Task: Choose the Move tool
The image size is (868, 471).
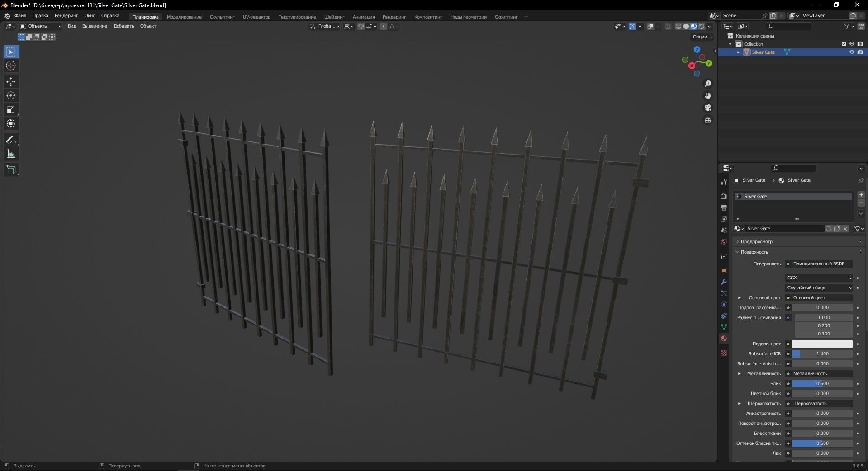Action: point(11,82)
